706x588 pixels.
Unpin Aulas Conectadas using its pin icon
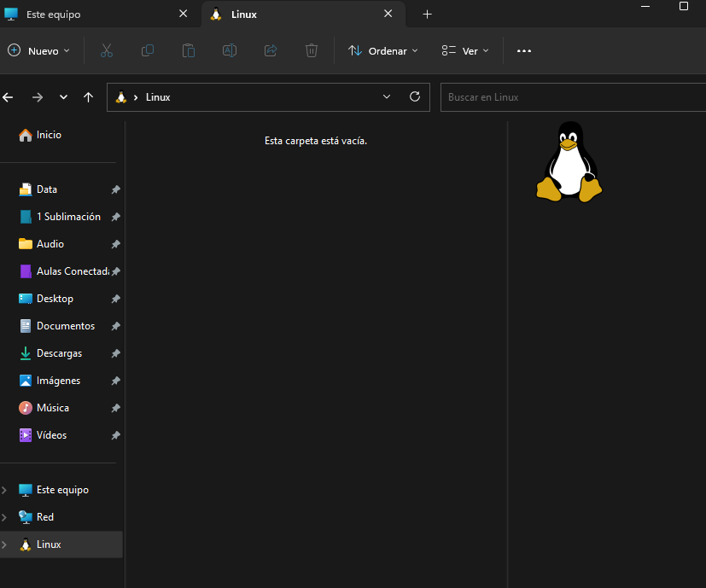[x=116, y=271]
